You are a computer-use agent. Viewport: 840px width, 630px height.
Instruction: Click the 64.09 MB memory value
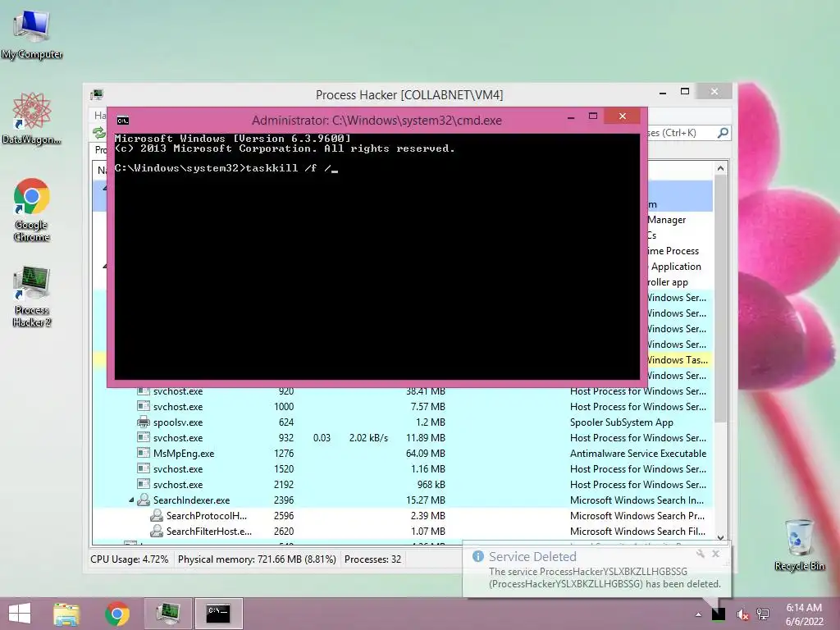(x=426, y=453)
